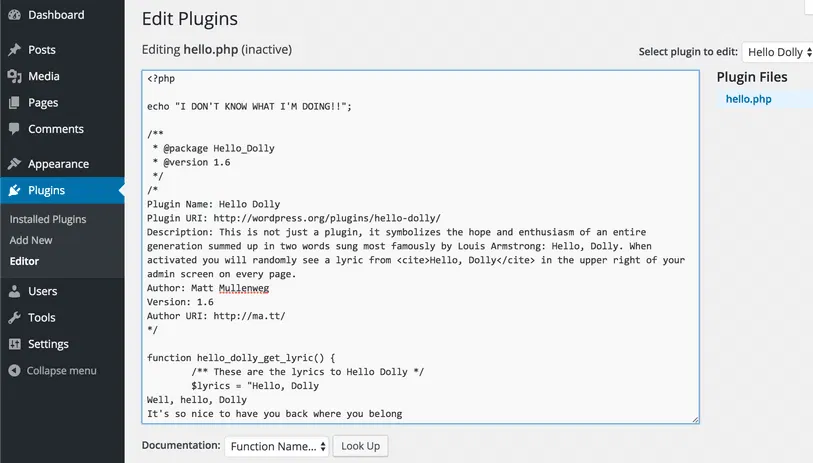Click the Look Up button

click(360, 446)
